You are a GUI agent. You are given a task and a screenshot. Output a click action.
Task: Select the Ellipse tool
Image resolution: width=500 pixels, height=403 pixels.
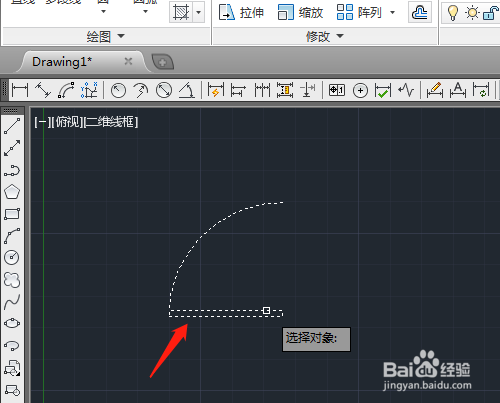point(12,323)
